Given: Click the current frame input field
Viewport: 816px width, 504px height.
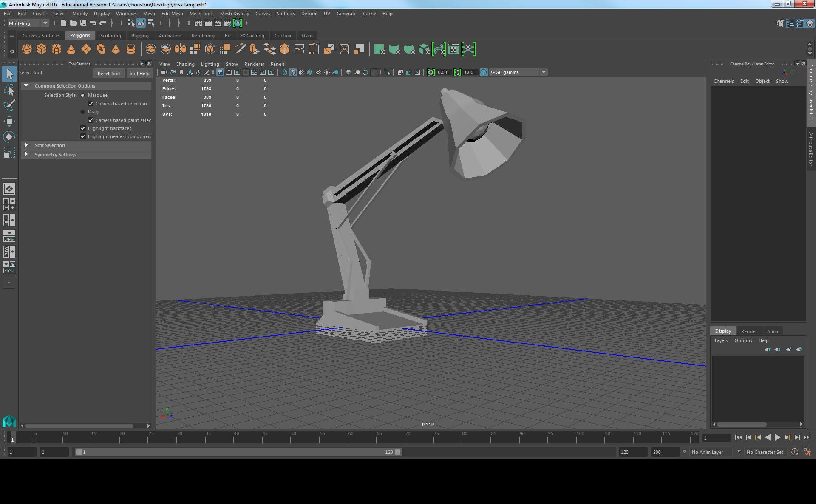Looking at the screenshot, I should [x=716, y=438].
